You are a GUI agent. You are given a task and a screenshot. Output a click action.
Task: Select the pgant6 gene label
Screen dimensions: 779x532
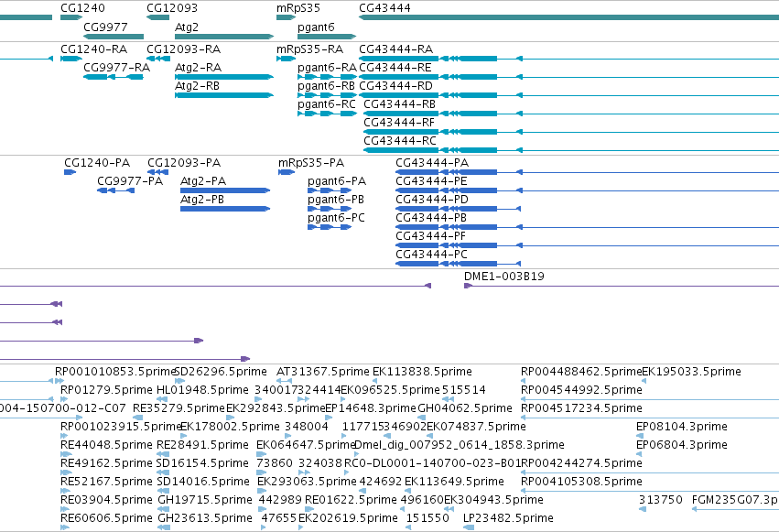[316, 27]
